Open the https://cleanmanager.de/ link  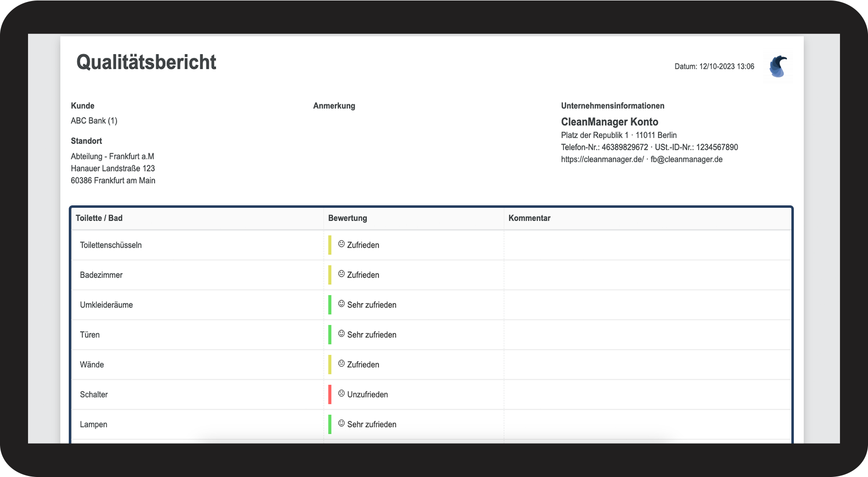click(x=602, y=160)
